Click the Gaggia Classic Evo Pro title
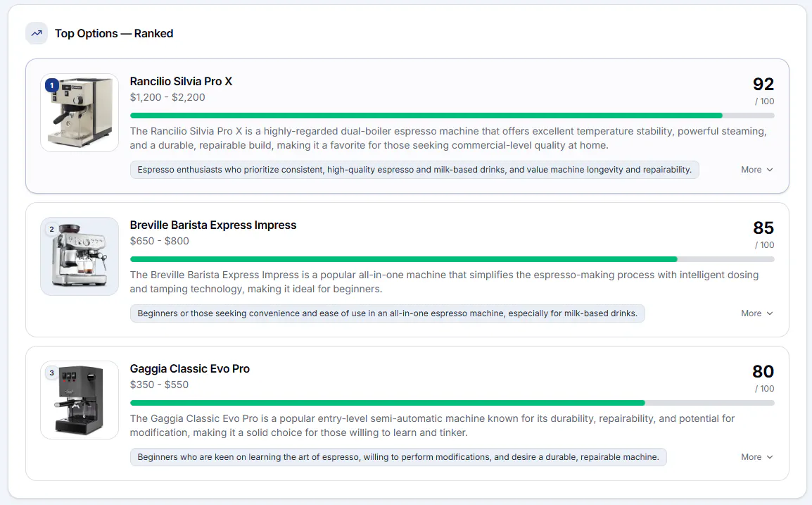 click(189, 368)
